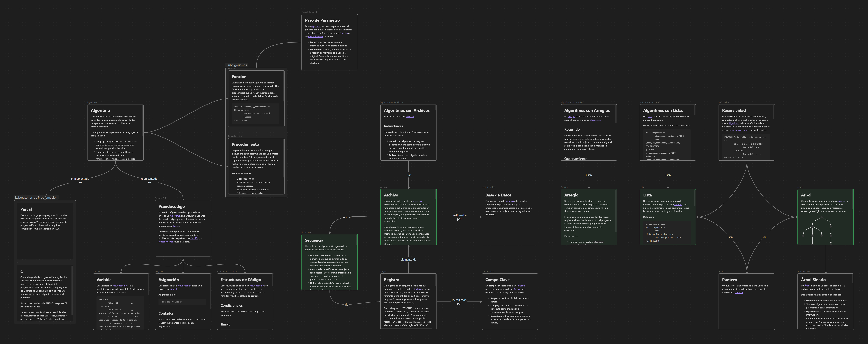Open the Archivo link in Registro card
868x344 pixels.
418,289
